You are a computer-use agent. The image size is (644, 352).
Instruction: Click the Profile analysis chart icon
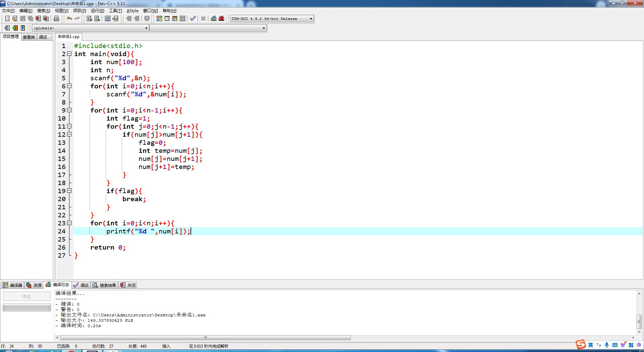point(214,18)
